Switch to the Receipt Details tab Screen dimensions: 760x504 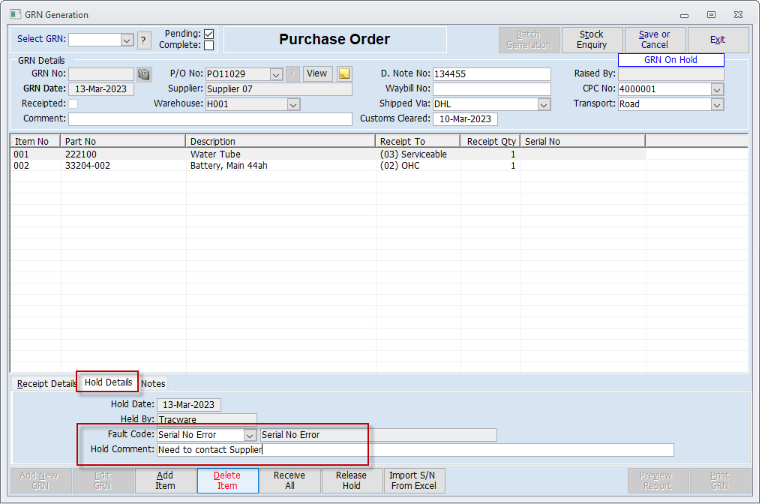click(x=46, y=384)
